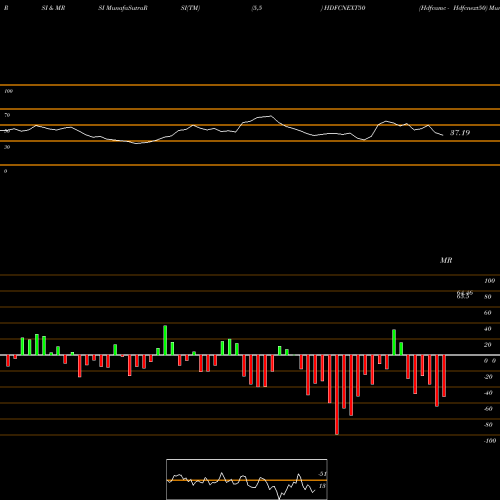Click the 30 level label on RSI axis
500x500 pixels.
point(7,147)
